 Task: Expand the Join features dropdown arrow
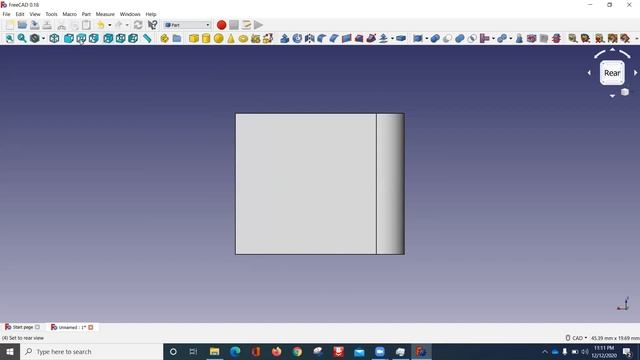pos(493,39)
